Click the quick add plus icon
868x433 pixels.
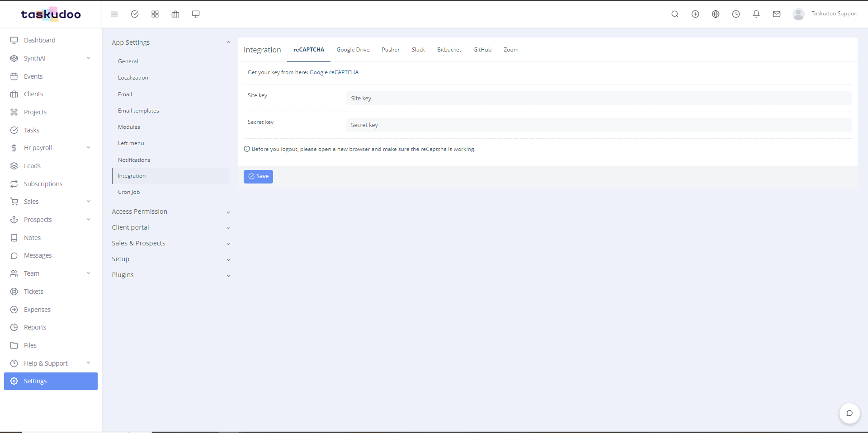tap(695, 14)
